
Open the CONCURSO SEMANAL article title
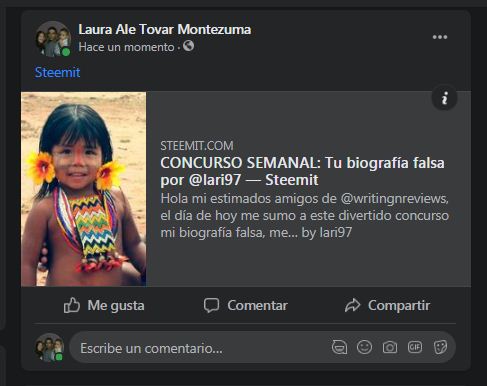point(302,171)
